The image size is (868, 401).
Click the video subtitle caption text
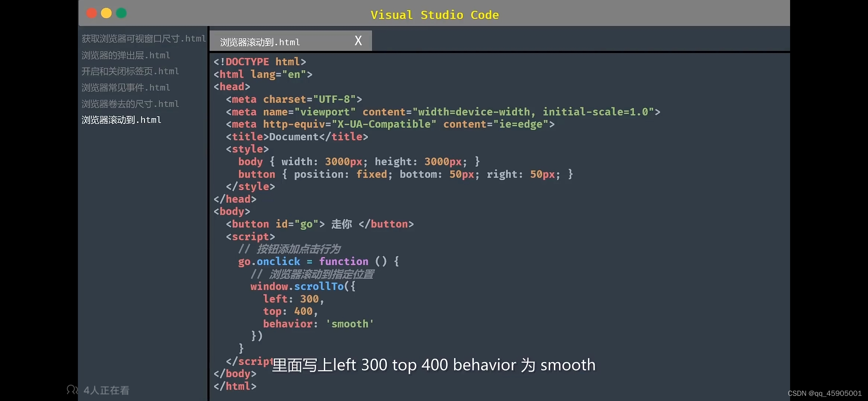433,365
